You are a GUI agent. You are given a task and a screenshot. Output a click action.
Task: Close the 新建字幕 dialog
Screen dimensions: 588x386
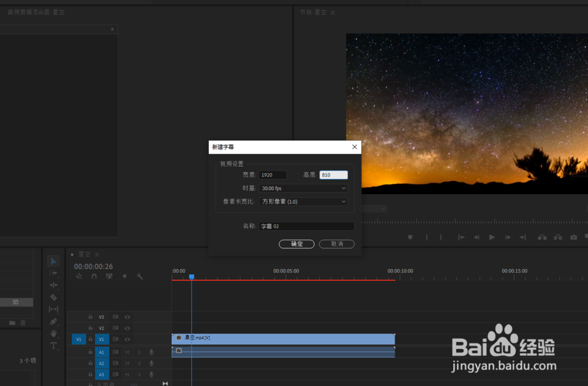pos(355,147)
